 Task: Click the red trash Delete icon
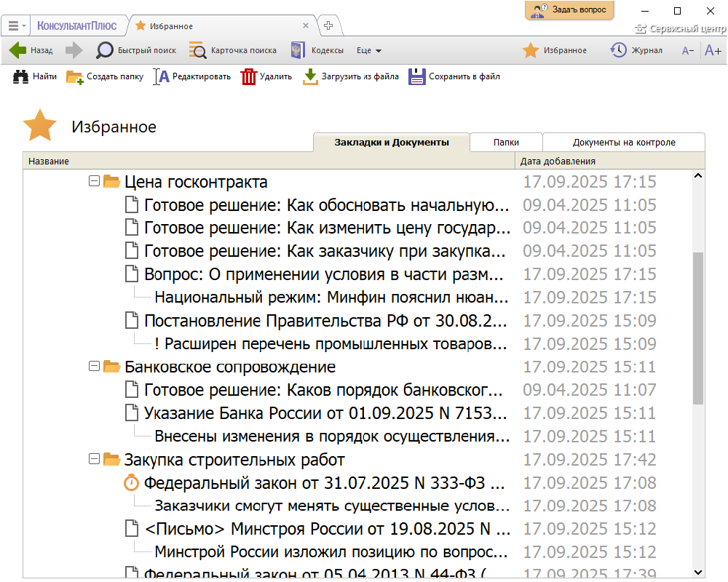coord(249,76)
